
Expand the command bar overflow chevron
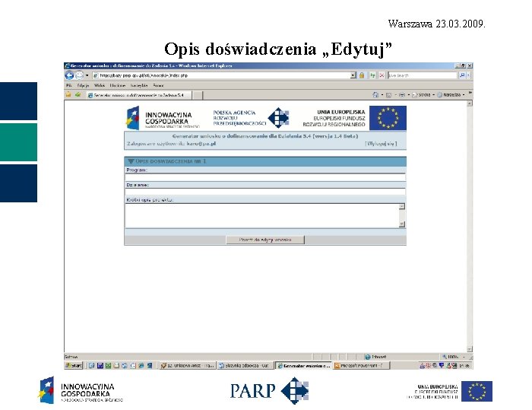coord(470,92)
